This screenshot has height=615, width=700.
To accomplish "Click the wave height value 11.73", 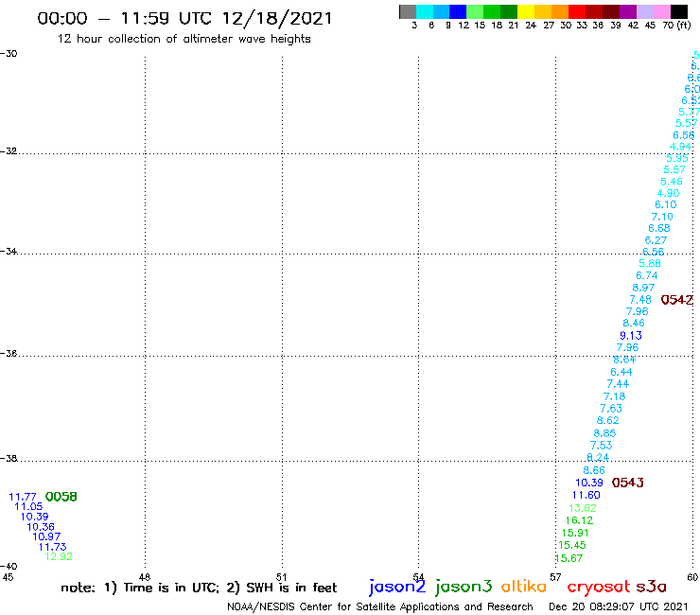I will point(52,547).
